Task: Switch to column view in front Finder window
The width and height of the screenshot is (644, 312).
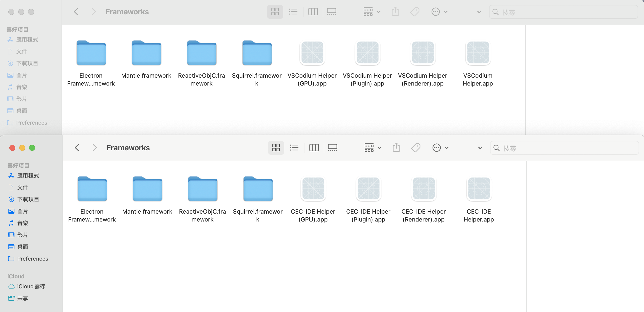Action: [314, 148]
